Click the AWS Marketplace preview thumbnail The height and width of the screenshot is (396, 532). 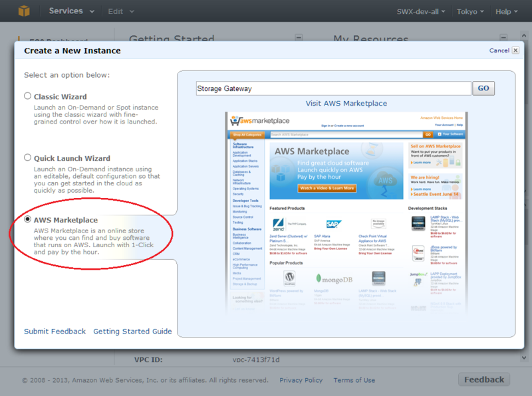tap(346, 213)
